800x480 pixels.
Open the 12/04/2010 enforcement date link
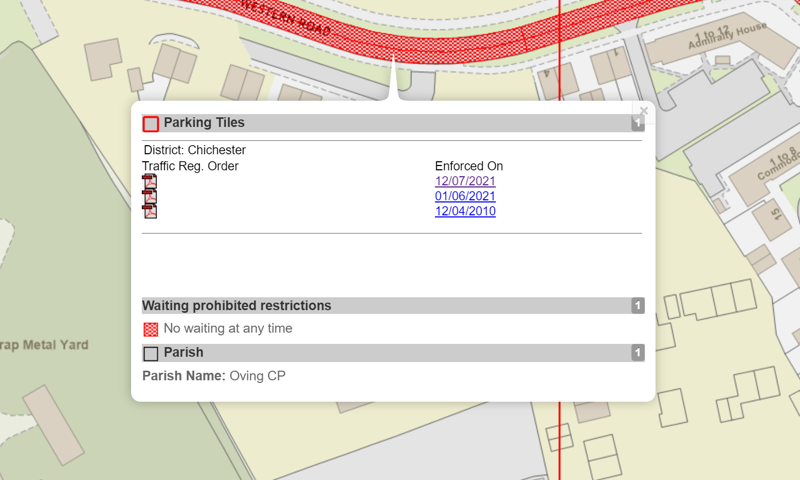click(465, 211)
